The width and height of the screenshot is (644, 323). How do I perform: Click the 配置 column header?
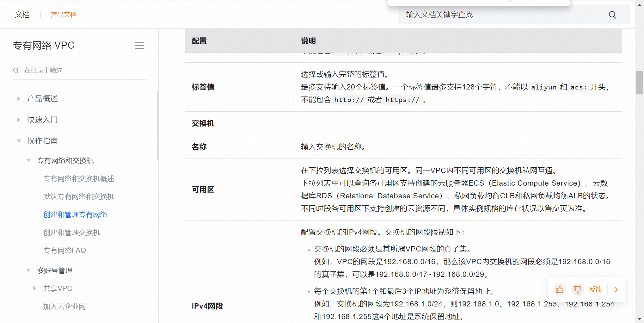(239, 41)
